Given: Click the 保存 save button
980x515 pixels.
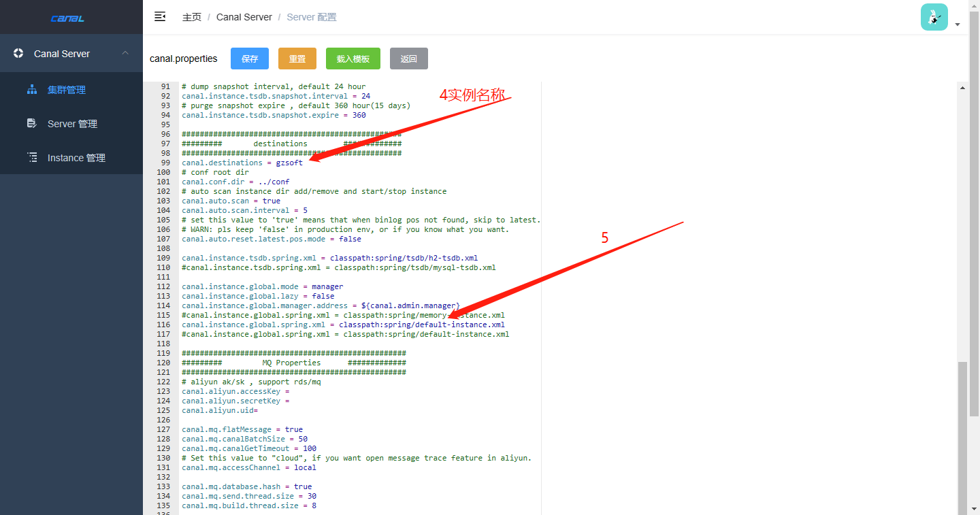Looking at the screenshot, I should [250, 59].
